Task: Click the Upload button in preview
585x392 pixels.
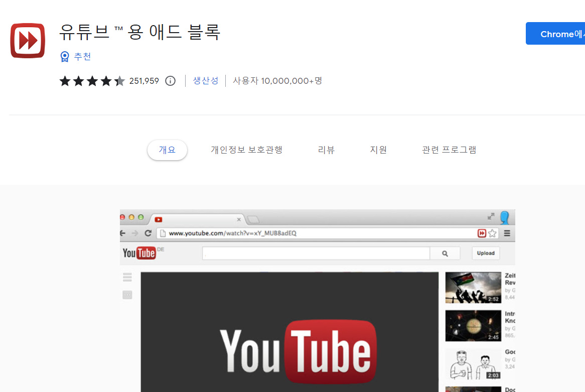Action: point(486,253)
